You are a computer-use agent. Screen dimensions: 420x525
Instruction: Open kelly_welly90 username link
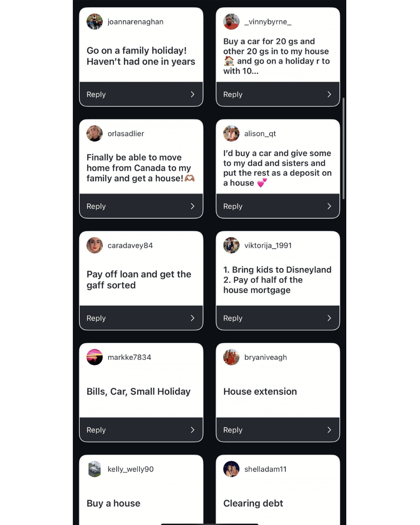click(x=131, y=469)
